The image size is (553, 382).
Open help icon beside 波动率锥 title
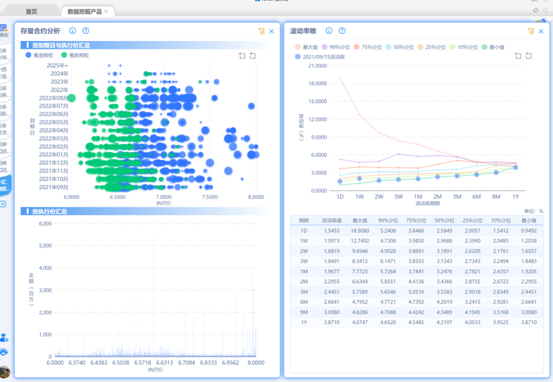click(342, 31)
